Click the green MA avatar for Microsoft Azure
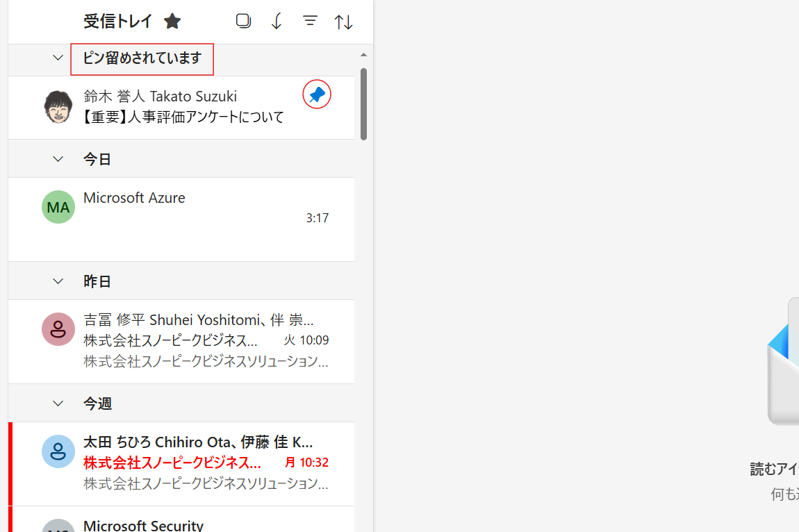 tap(58, 207)
